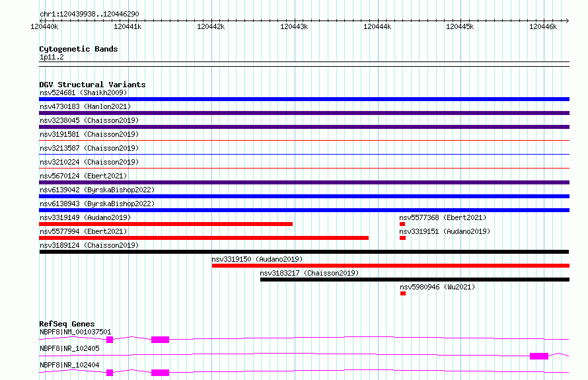
Task: Open the nsv3210224 (Chaisson2019) label
Action: (89, 162)
